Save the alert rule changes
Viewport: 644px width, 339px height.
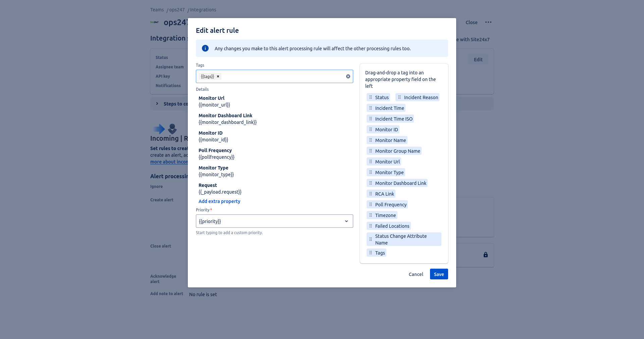pos(439,274)
